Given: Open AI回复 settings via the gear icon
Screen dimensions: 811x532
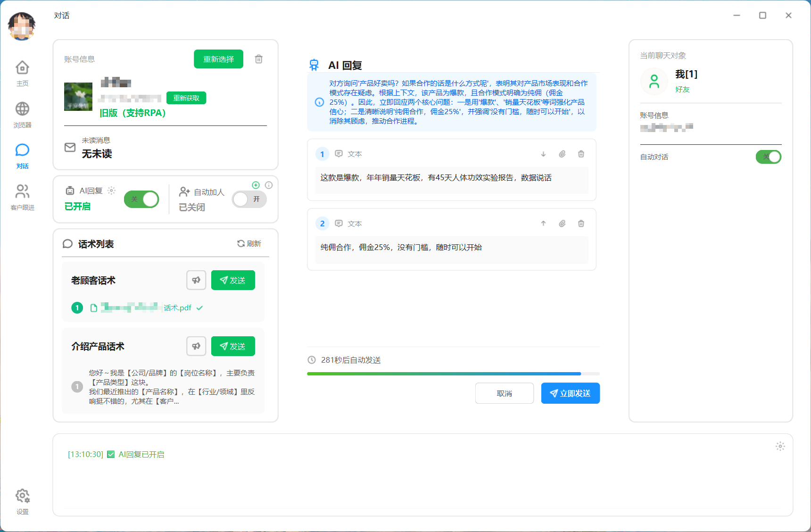Looking at the screenshot, I should coord(111,190).
